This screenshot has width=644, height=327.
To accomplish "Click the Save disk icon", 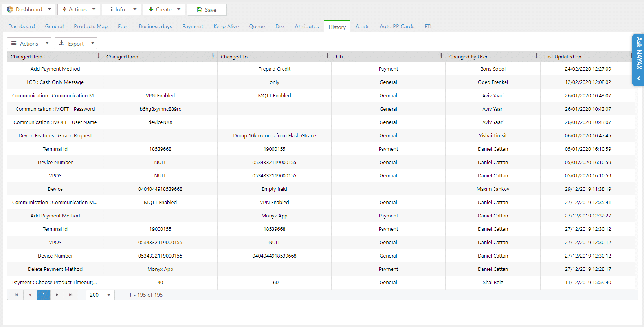I will (200, 10).
